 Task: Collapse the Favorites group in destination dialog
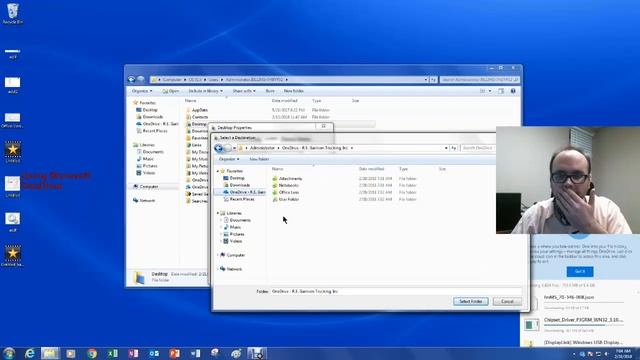218,171
